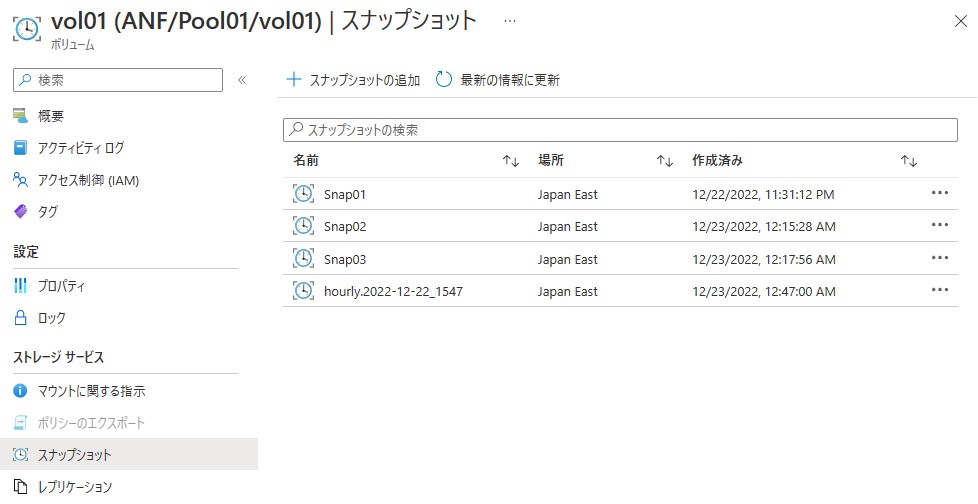978x504 pixels.
Task: Click Japan East in the hourly row
Action: click(568, 291)
